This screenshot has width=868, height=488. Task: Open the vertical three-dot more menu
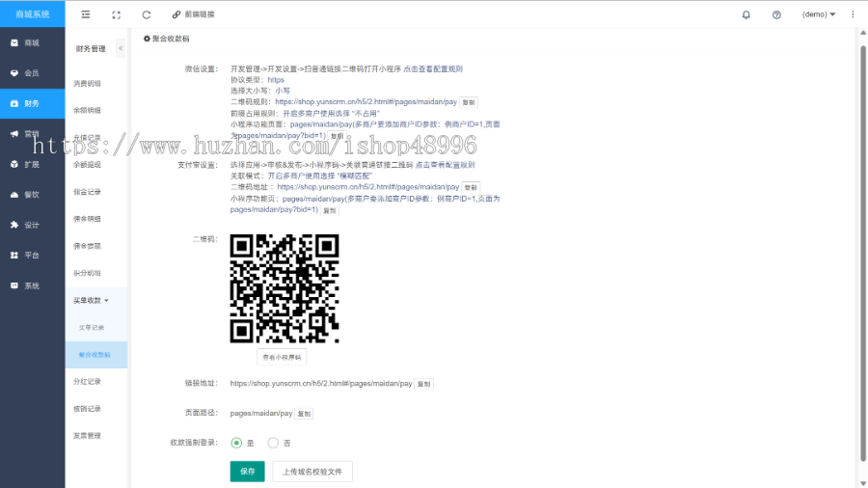pos(853,14)
